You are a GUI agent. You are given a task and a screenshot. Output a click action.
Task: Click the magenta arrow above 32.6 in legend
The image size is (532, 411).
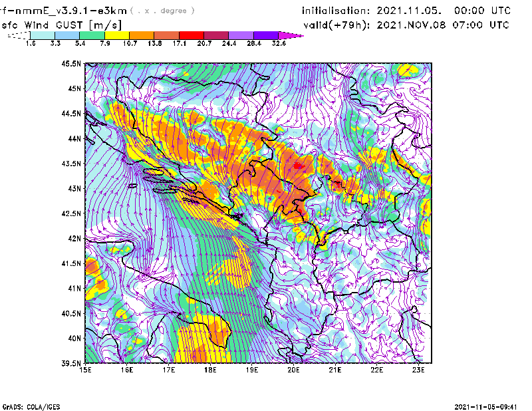(x=291, y=35)
